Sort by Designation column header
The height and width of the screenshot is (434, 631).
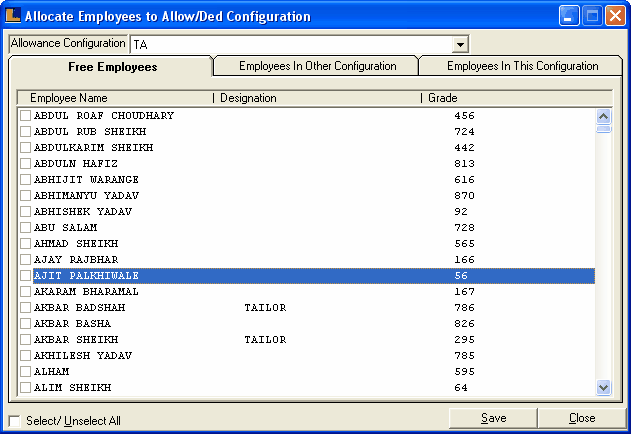coord(248,98)
